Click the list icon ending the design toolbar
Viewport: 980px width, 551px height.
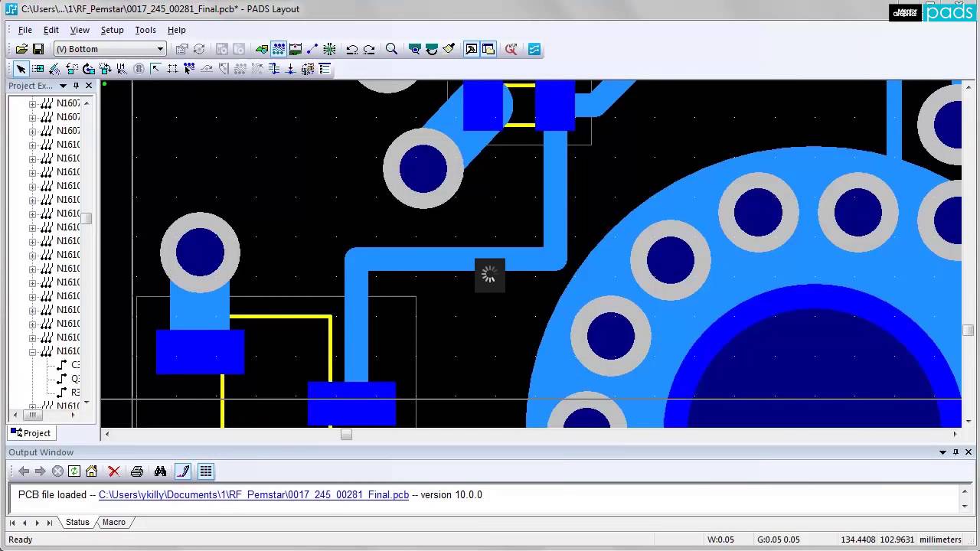(325, 69)
